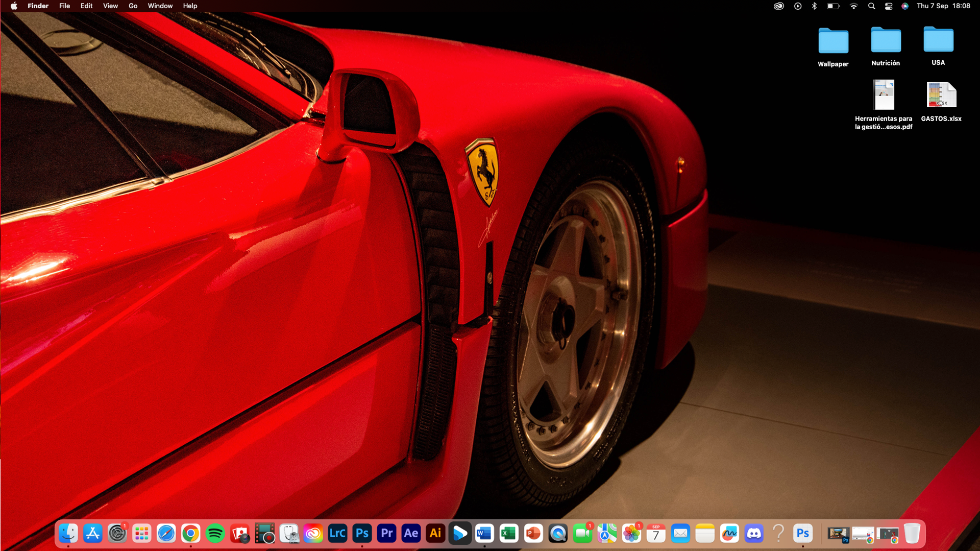Image resolution: width=980 pixels, height=551 pixels.
Task: Open the Finder application menu
Action: click(38, 6)
